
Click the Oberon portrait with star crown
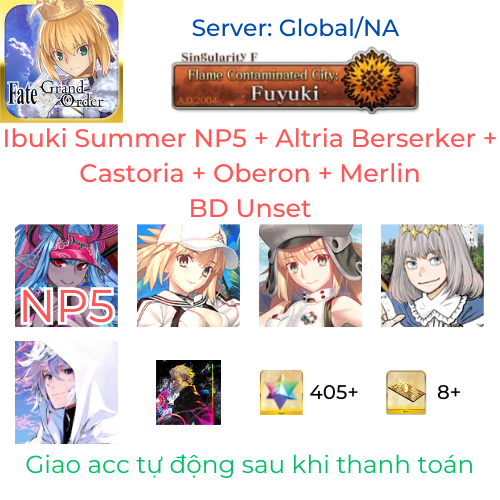(x=432, y=275)
